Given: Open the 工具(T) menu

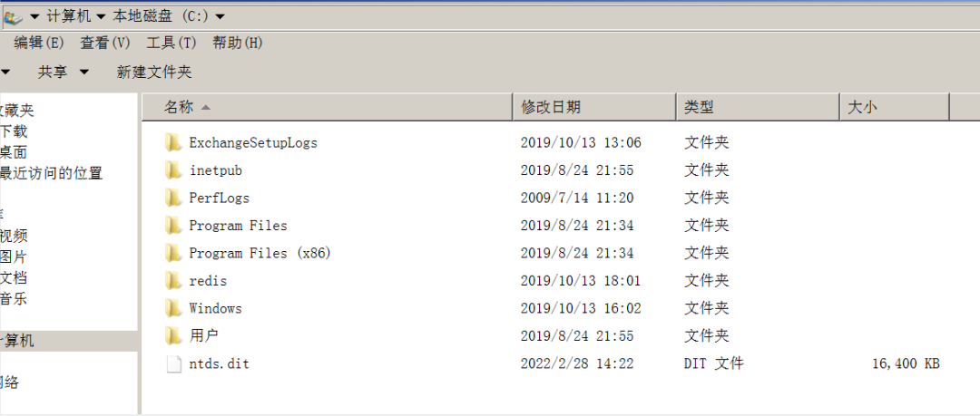Looking at the screenshot, I should pyautogui.click(x=171, y=44).
